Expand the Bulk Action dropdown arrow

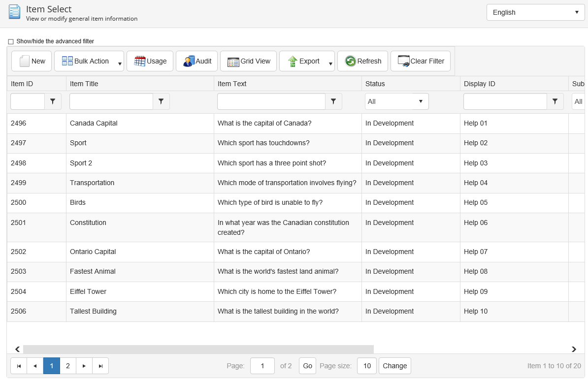[x=120, y=64]
